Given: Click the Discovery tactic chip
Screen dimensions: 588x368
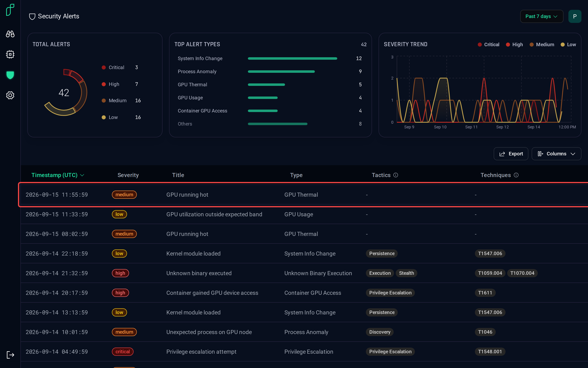Looking at the screenshot, I should click(380, 332).
